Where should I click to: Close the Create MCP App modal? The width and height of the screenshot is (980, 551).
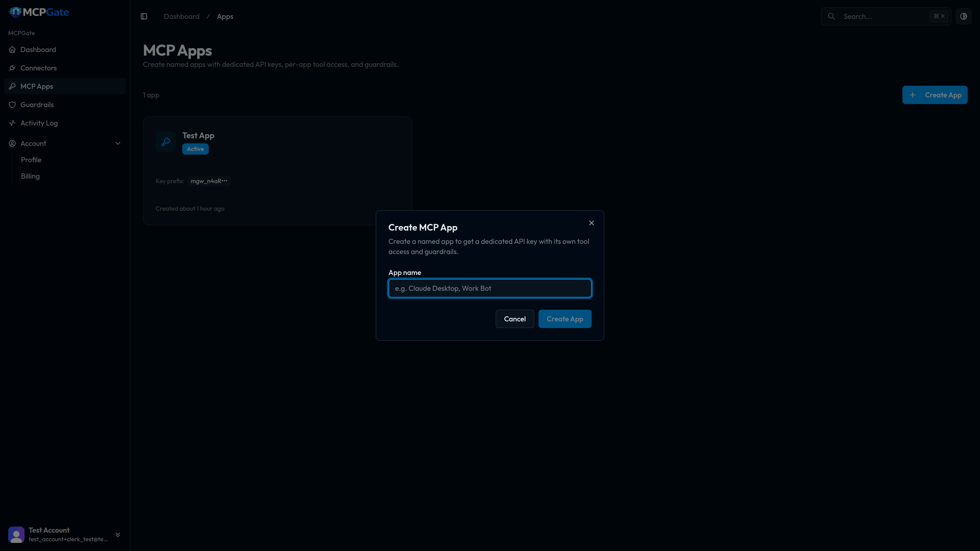(x=591, y=223)
